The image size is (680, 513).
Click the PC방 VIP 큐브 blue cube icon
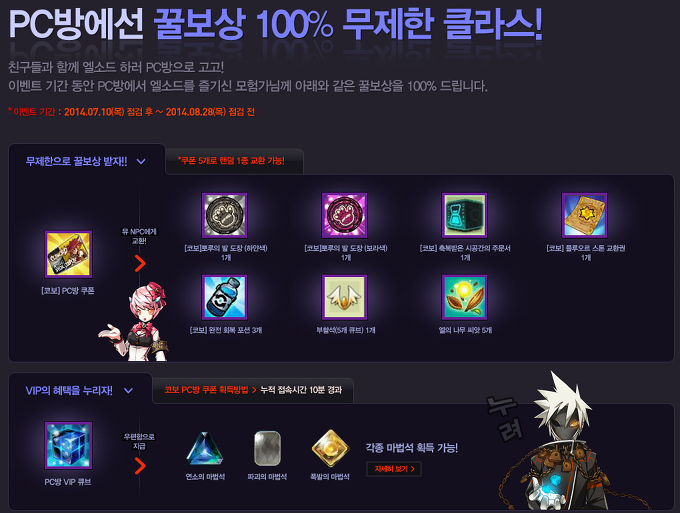pyautogui.click(x=68, y=445)
